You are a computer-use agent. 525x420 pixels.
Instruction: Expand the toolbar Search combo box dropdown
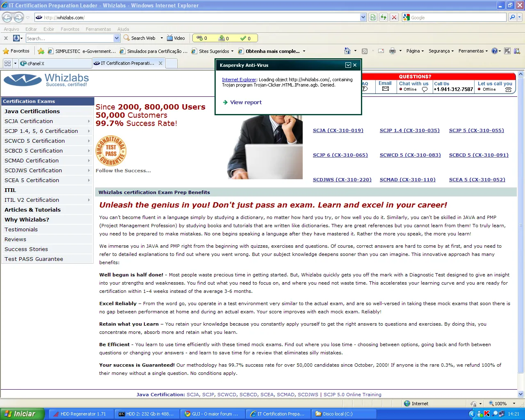(x=116, y=38)
